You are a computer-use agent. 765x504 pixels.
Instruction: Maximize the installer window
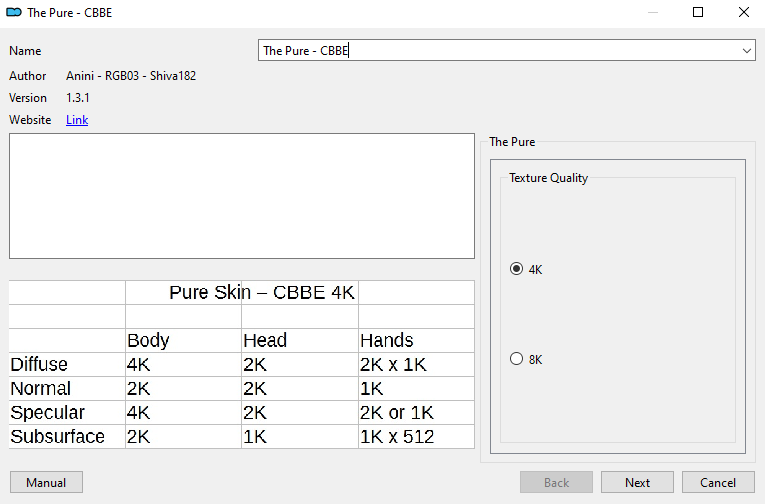[698, 12]
